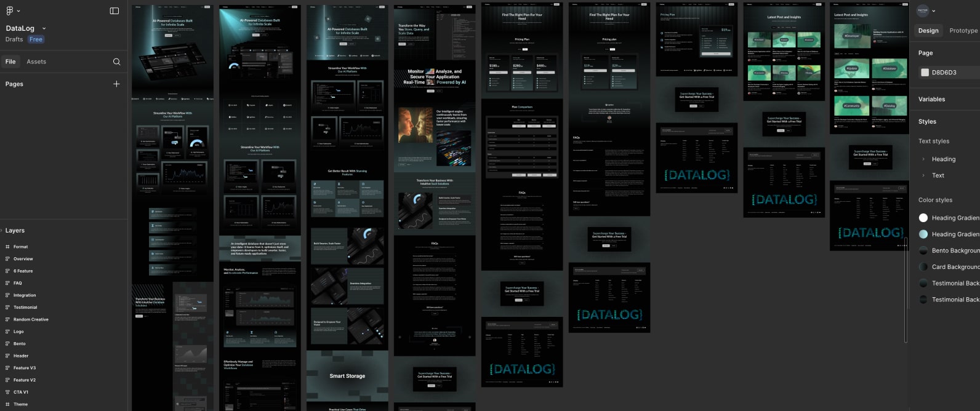Screen dimensions: 980x411
Task: Open the Variables section
Action: (x=931, y=99)
